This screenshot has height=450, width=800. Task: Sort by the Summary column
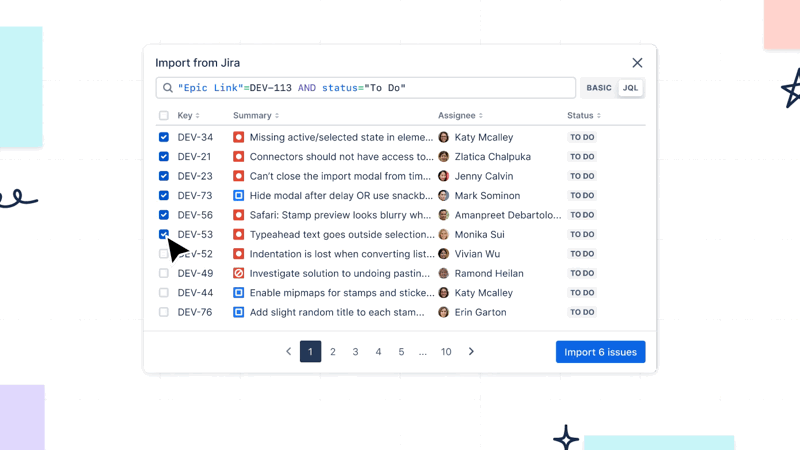[x=256, y=115]
